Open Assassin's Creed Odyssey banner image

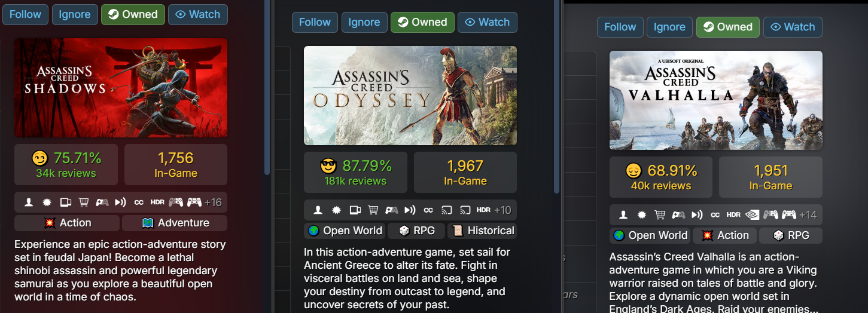(410, 96)
